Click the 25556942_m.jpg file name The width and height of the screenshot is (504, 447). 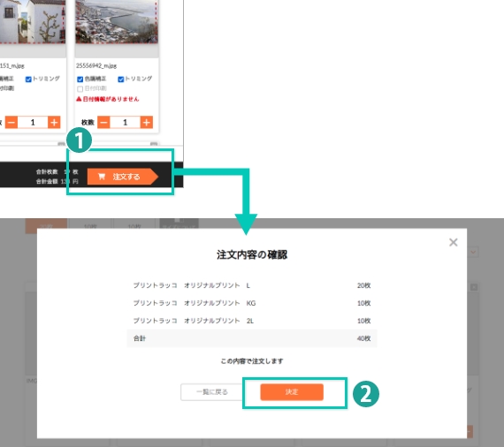(x=96, y=66)
